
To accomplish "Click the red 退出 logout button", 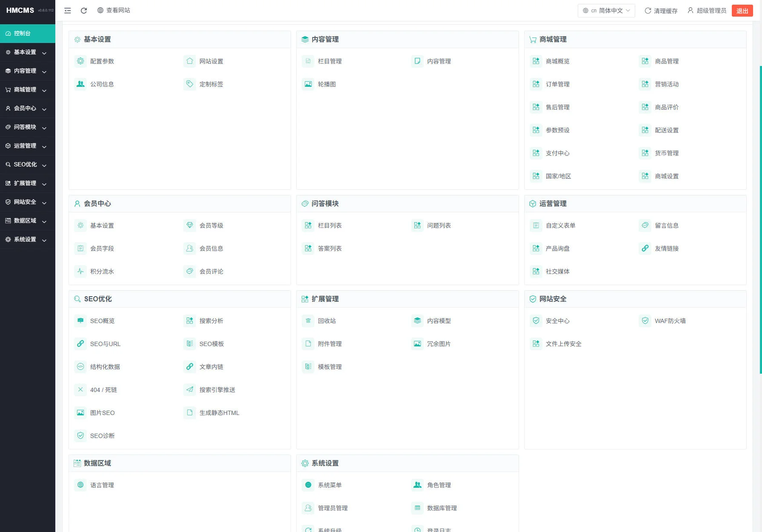I will click(x=742, y=11).
